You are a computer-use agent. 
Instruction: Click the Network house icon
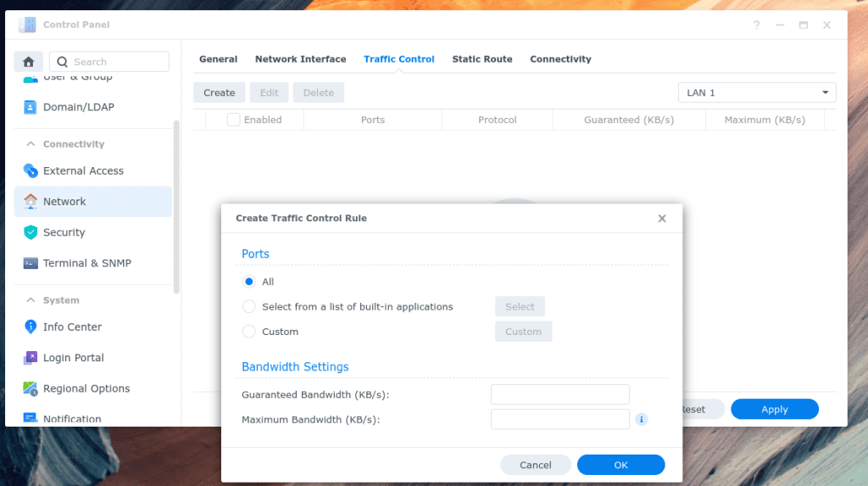coord(31,201)
